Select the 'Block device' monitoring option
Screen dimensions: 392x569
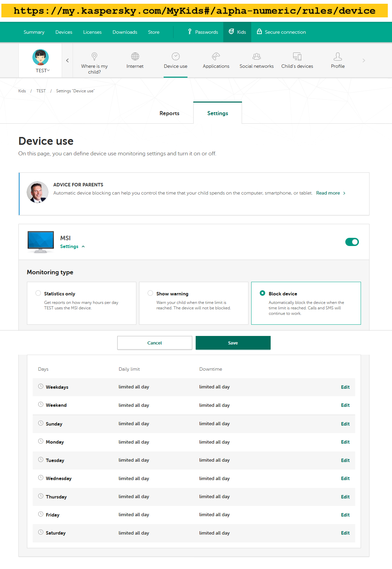[262, 293]
